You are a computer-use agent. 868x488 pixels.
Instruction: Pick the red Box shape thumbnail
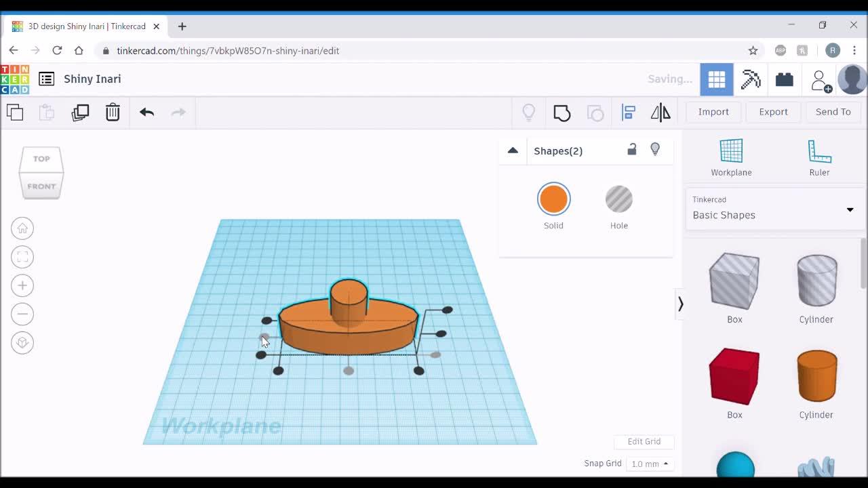[x=734, y=376]
